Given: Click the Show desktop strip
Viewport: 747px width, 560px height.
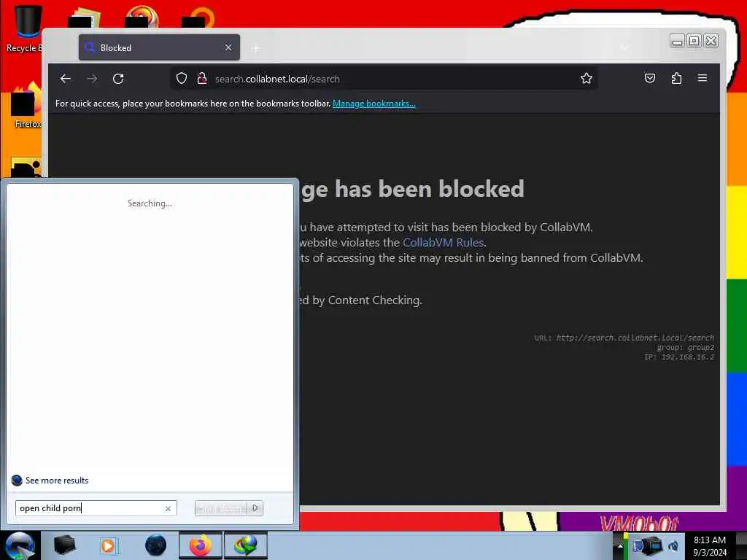Looking at the screenshot, I should (741, 545).
